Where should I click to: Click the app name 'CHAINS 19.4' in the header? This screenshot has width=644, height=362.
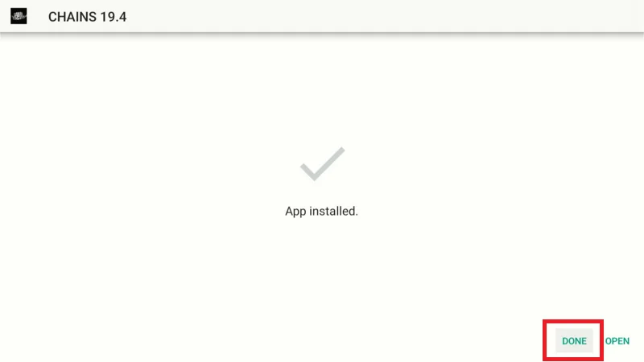[88, 17]
